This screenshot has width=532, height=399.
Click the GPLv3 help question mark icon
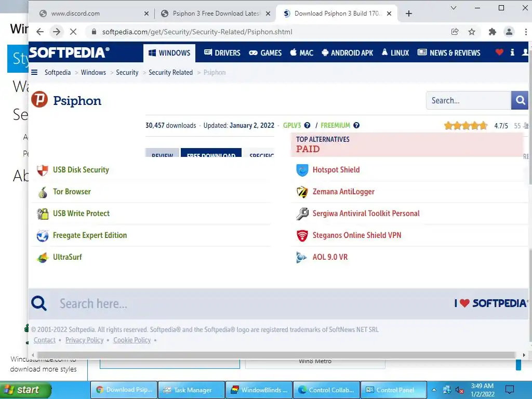pos(307,125)
